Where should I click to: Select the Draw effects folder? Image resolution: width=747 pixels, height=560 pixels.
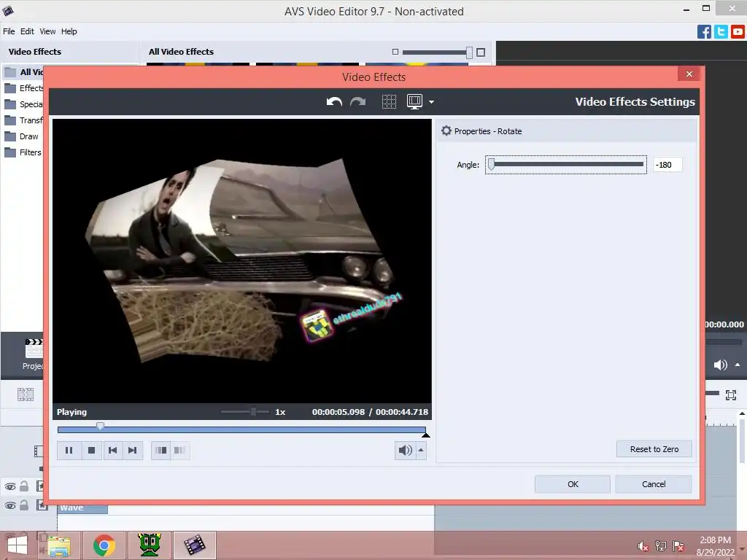point(21,136)
